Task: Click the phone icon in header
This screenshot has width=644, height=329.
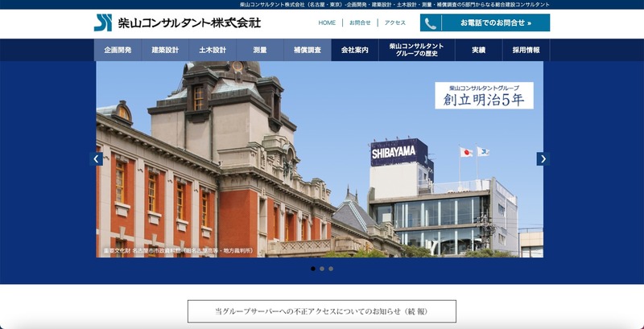Action: coord(431,23)
